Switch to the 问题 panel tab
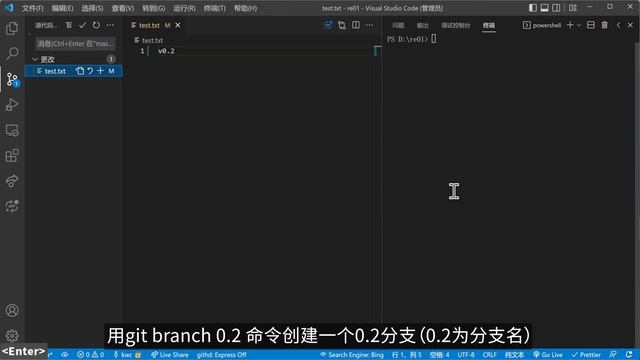Image resolution: width=640 pixels, height=360 pixels. tap(398, 25)
